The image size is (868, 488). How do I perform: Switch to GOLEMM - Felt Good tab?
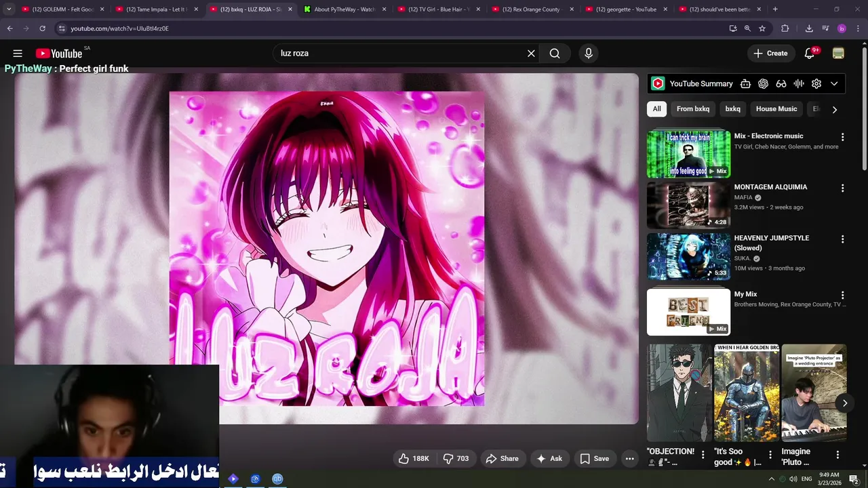tap(62, 9)
